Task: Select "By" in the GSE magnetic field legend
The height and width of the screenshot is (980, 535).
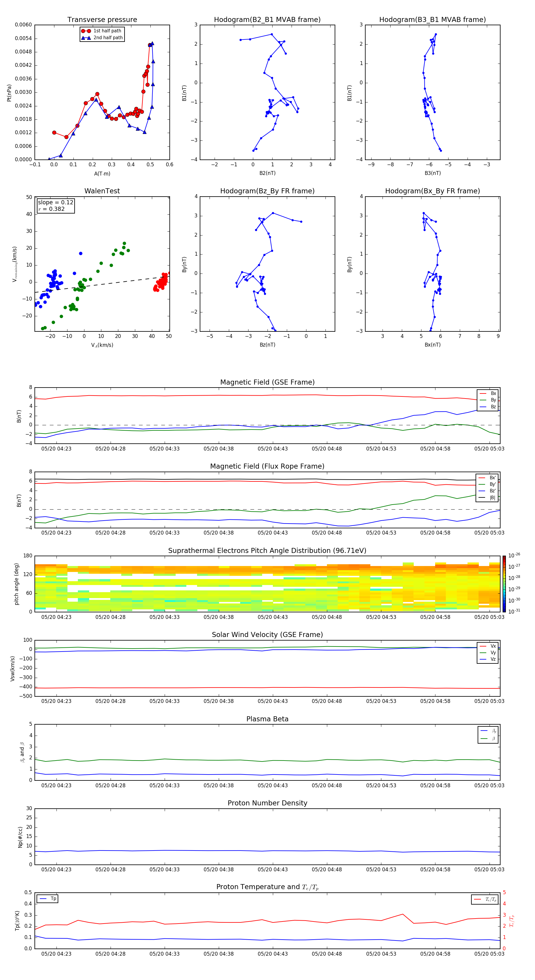Action: point(488,400)
